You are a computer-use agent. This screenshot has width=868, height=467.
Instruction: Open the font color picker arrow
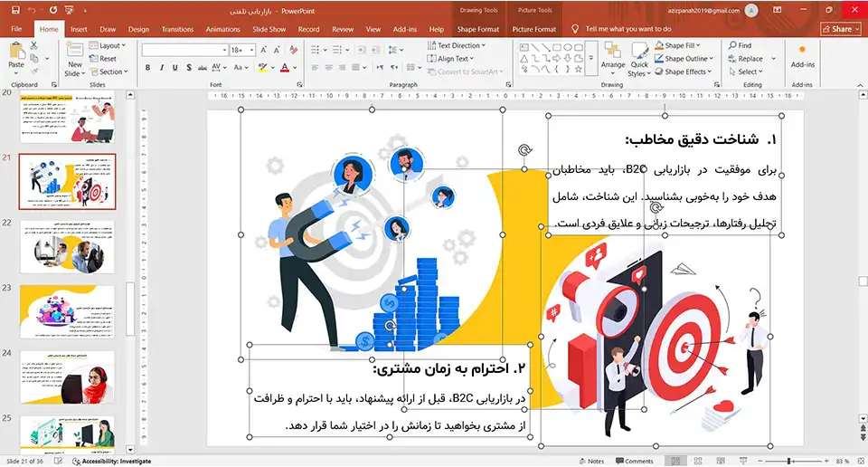click(296, 68)
